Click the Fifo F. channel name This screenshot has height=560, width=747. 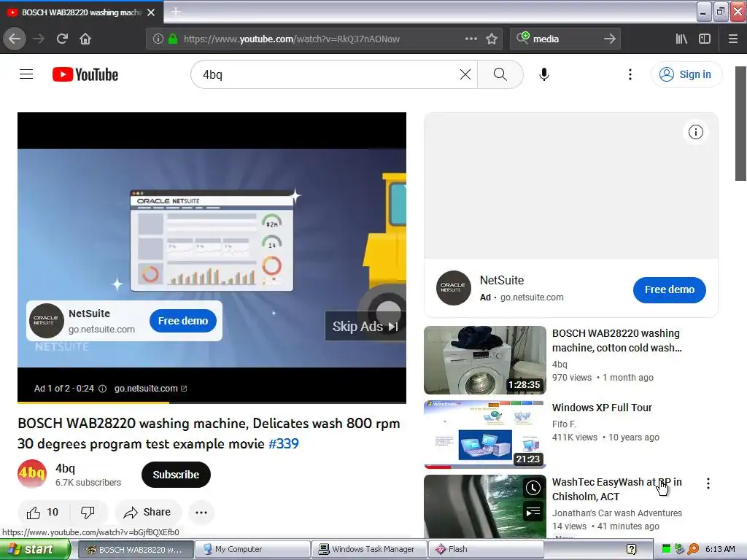pos(564,424)
